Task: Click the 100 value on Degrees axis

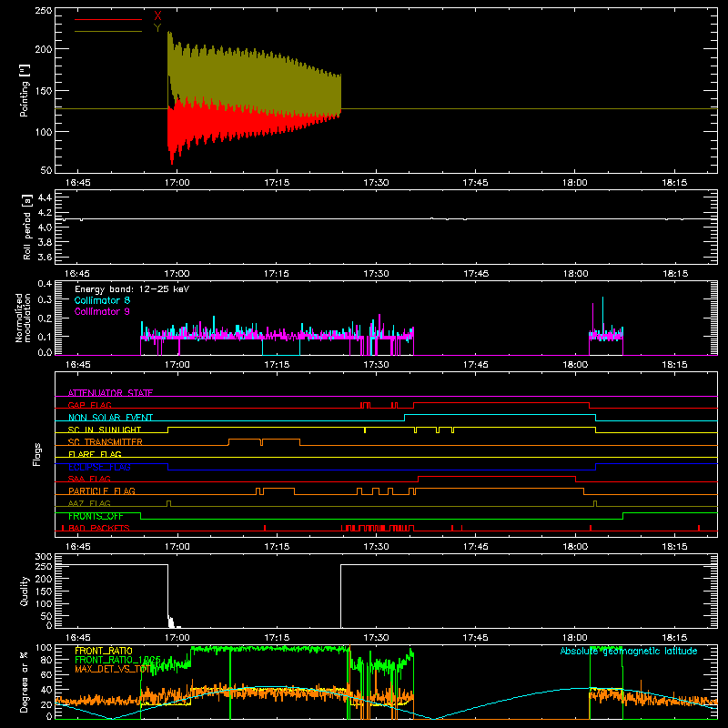Action: click(44, 648)
